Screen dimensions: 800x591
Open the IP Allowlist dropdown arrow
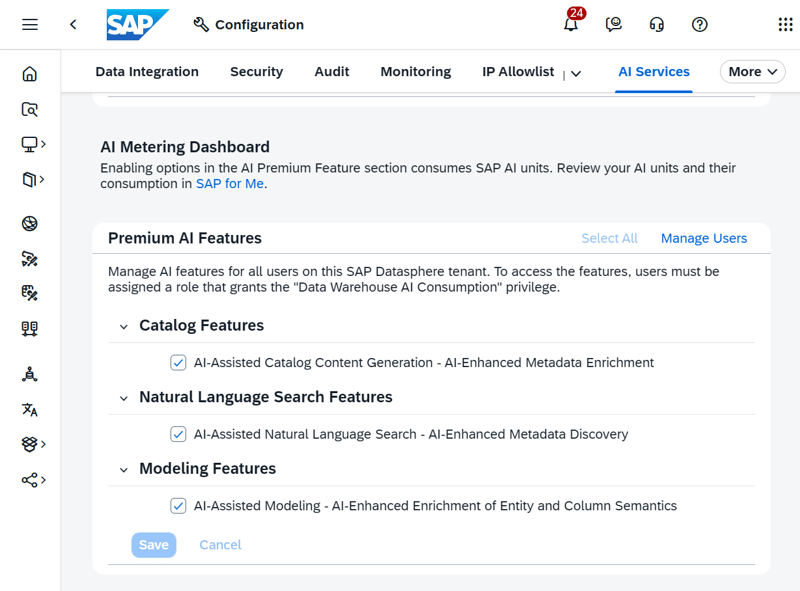click(x=576, y=73)
